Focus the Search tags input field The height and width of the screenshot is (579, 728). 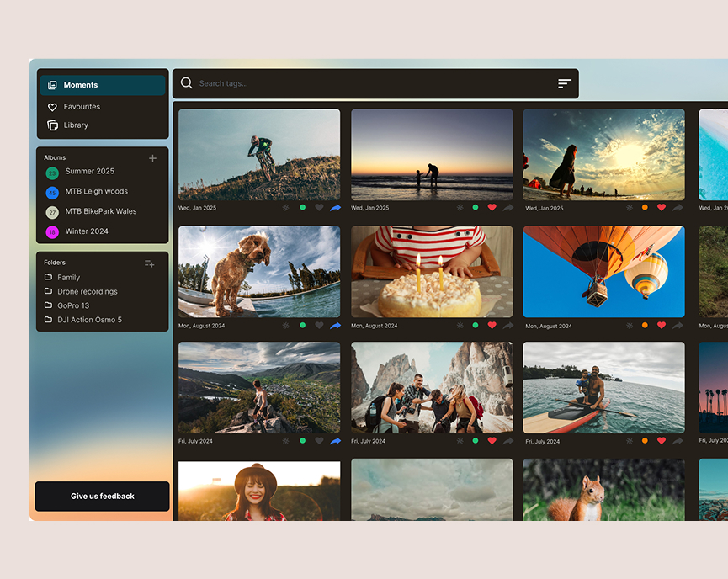coord(374,83)
